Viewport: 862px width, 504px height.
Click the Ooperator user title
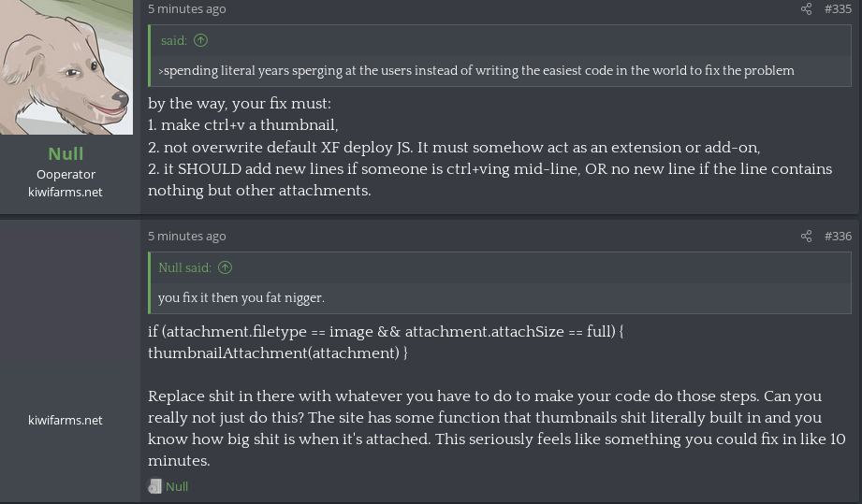pos(66,175)
